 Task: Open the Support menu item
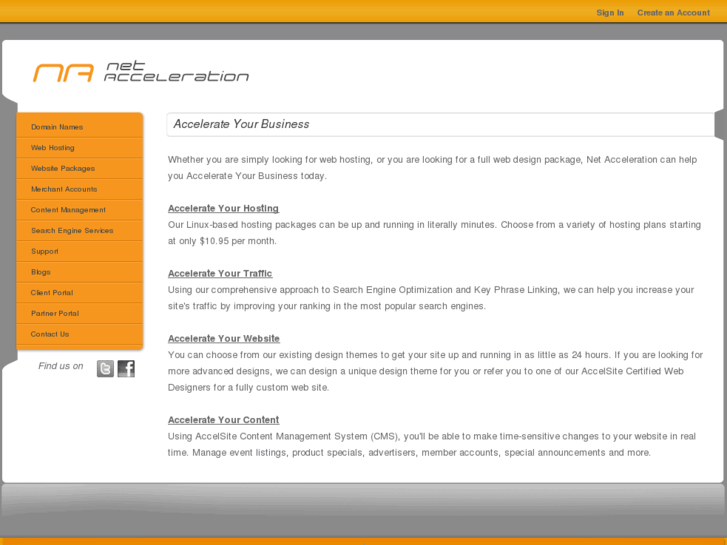click(x=80, y=251)
